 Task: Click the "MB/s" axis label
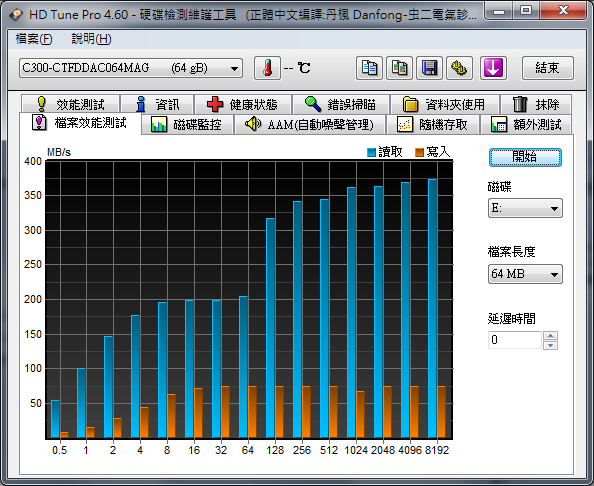(59, 152)
